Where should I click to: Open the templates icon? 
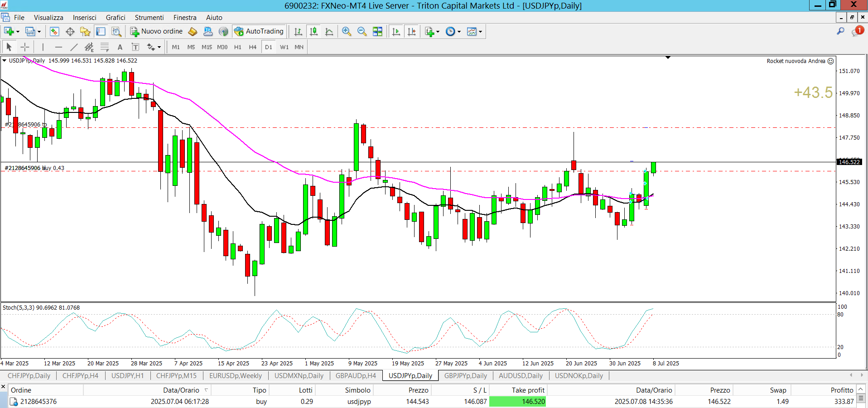[472, 31]
